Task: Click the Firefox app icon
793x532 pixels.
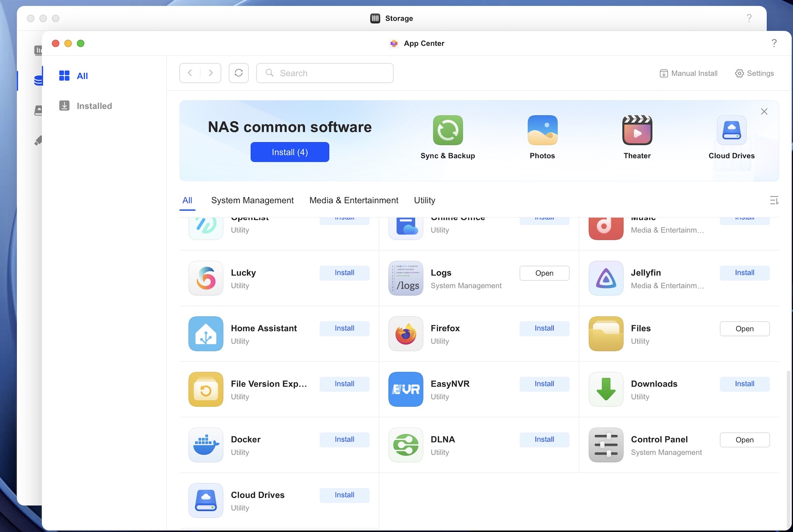Action: pos(405,334)
